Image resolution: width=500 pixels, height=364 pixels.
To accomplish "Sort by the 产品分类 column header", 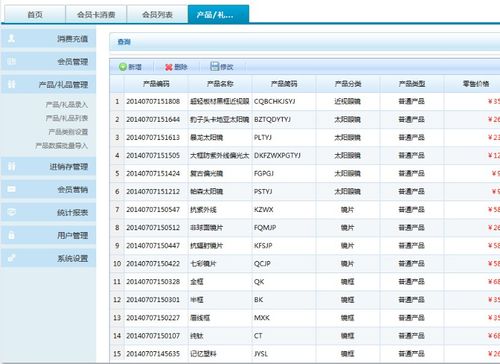I will 348,84.
